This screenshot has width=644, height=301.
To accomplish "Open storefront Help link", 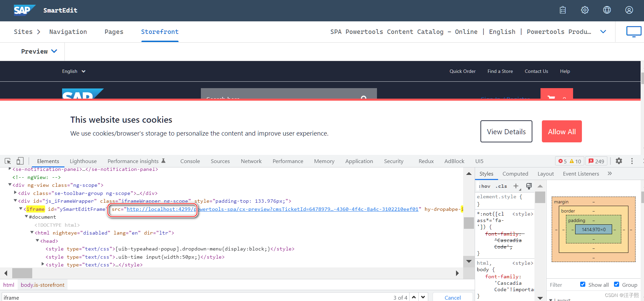I will [565, 71].
